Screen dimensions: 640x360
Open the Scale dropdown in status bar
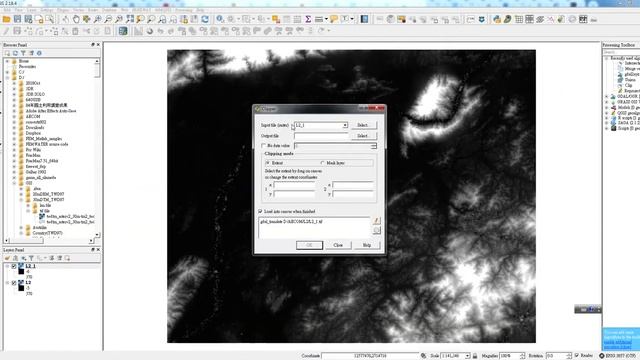(x=467, y=356)
